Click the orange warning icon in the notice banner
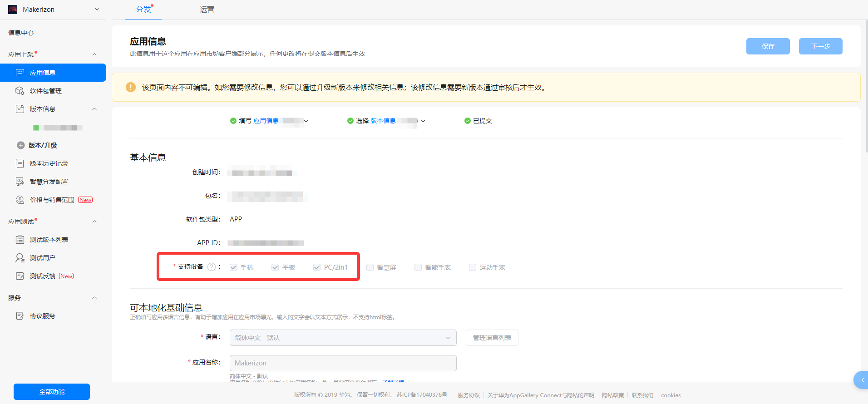The image size is (868, 404). [131, 87]
